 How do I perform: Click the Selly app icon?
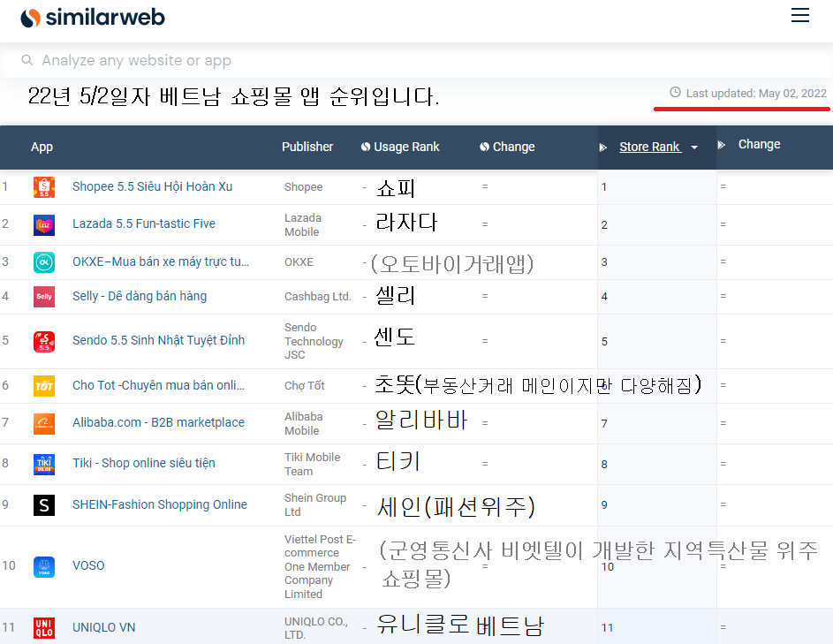tap(43, 296)
